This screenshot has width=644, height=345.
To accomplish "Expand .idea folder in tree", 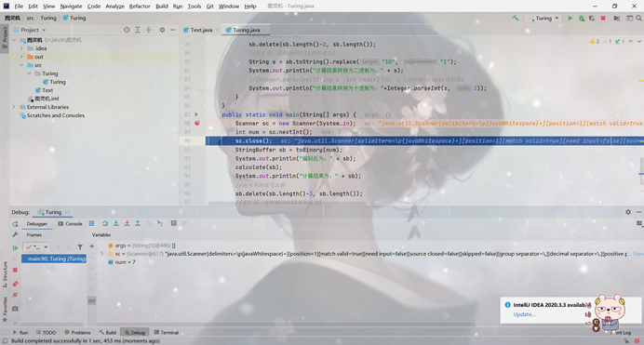I will pyautogui.click(x=21, y=48).
